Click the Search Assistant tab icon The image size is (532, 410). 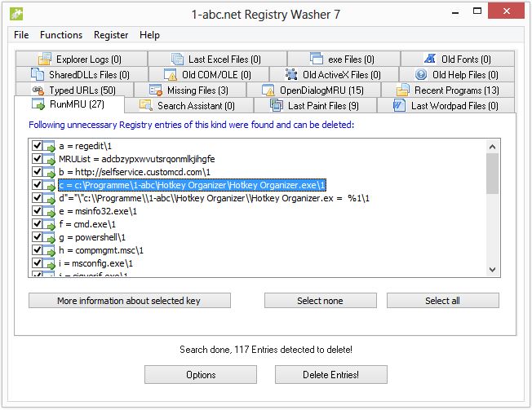(146, 106)
